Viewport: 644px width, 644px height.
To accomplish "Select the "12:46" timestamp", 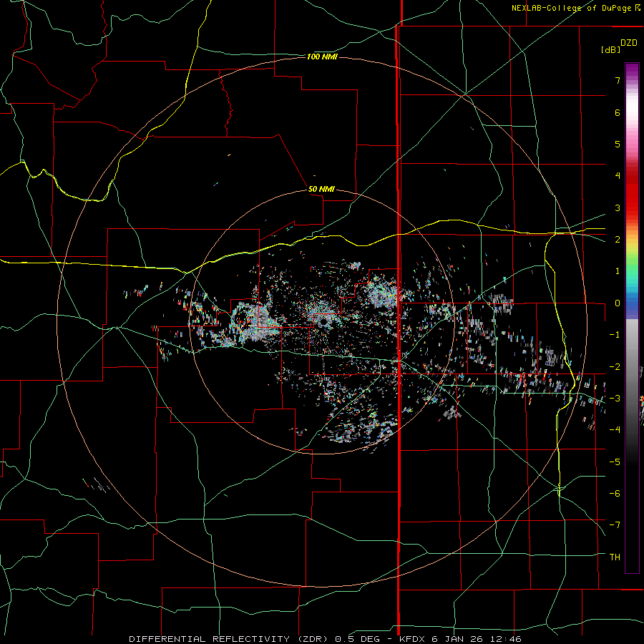I will [505, 639].
